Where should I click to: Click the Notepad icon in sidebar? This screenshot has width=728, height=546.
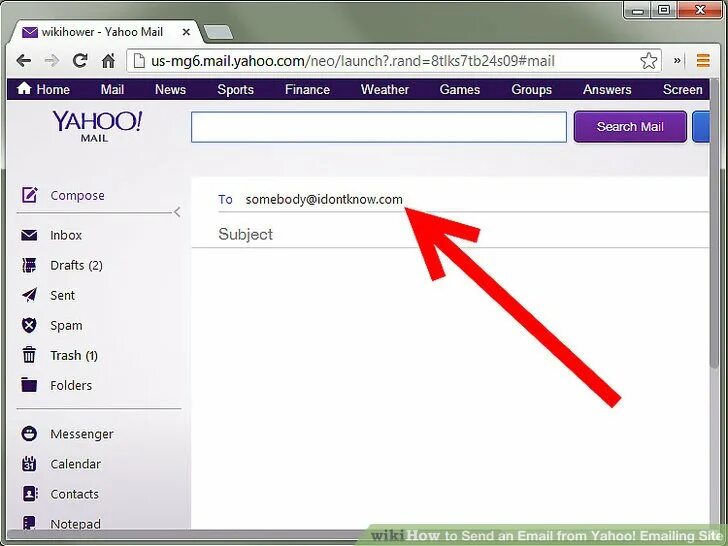pyautogui.click(x=29, y=523)
